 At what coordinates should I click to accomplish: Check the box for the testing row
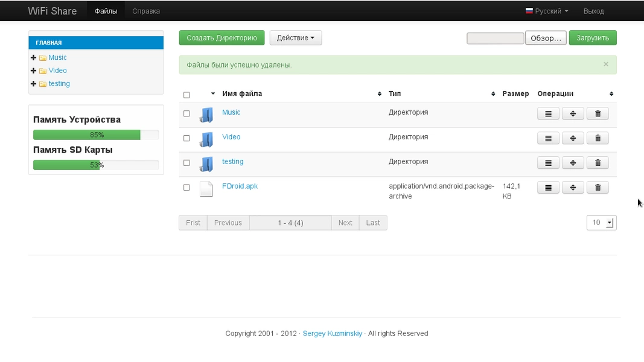click(x=187, y=162)
